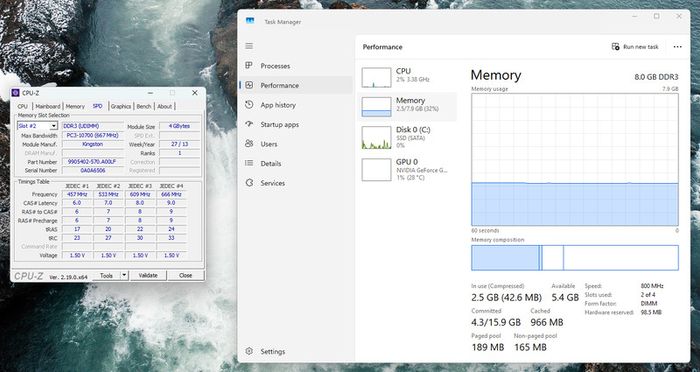Screen dimensions: 700x372
Task: Maximize the Task Manager window
Action: tap(656, 17)
